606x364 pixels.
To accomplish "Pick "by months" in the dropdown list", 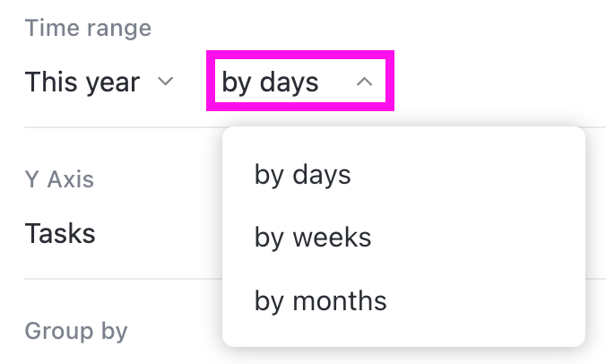I will pyautogui.click(x=321, y=300).
